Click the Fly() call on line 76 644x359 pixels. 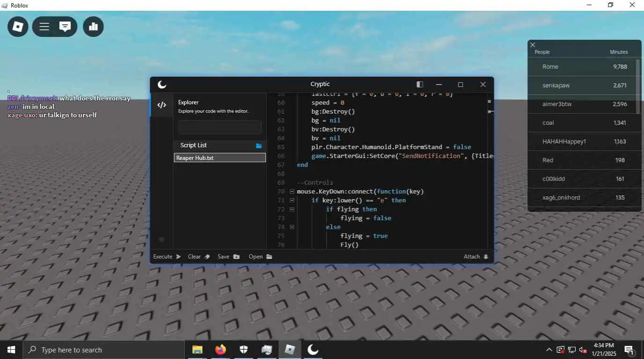pyautogui.click(x=350, y=245)
